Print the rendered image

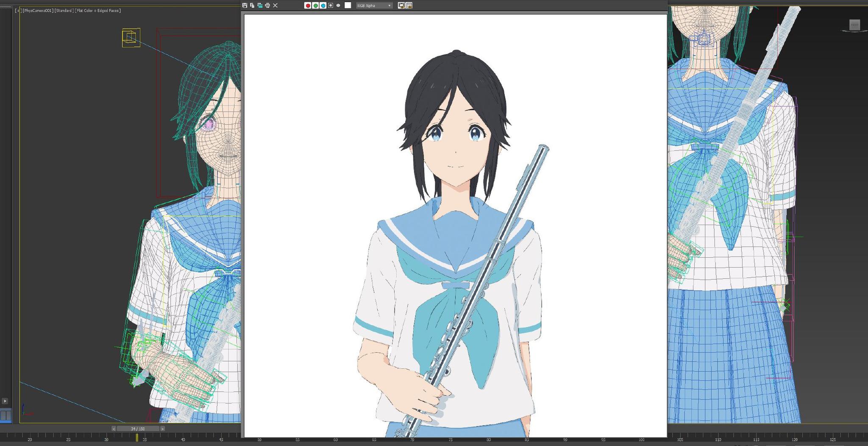(267, 6)
